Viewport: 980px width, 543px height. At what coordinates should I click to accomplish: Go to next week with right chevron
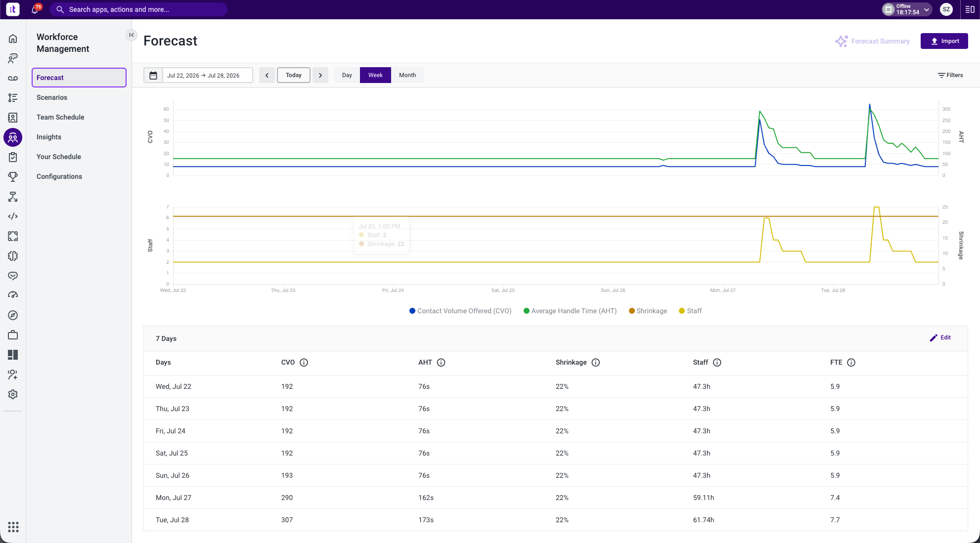[x=320, y=75]
